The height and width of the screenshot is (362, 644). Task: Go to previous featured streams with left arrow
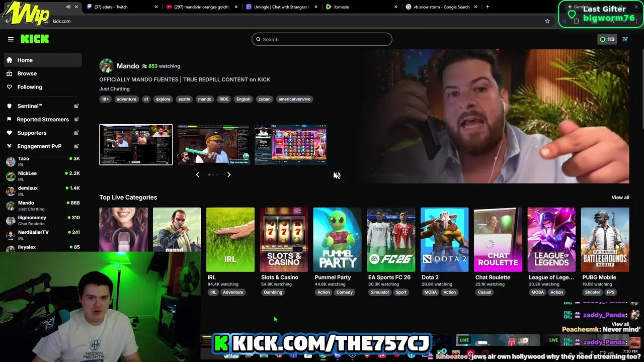point(198,174)
